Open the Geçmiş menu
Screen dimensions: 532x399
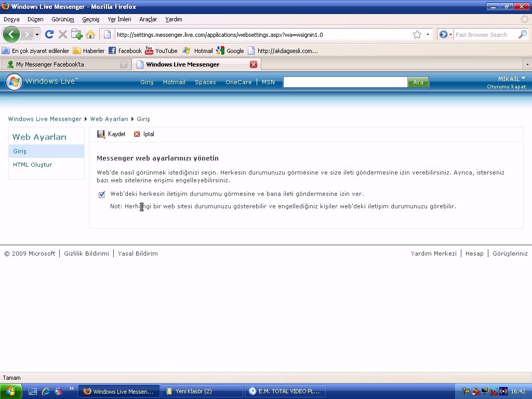90,19
